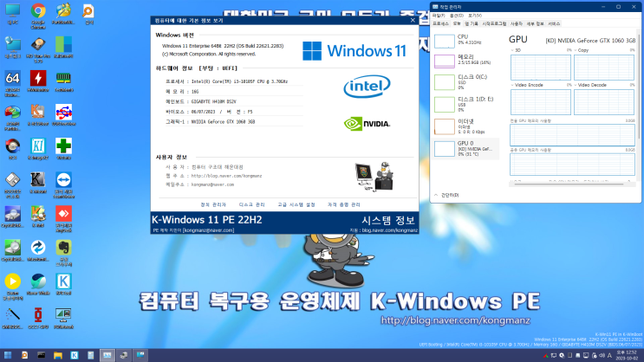
Task: Switch to the 시작프로그램 tab
Action: pyautogui.click(x=494, y=23)
